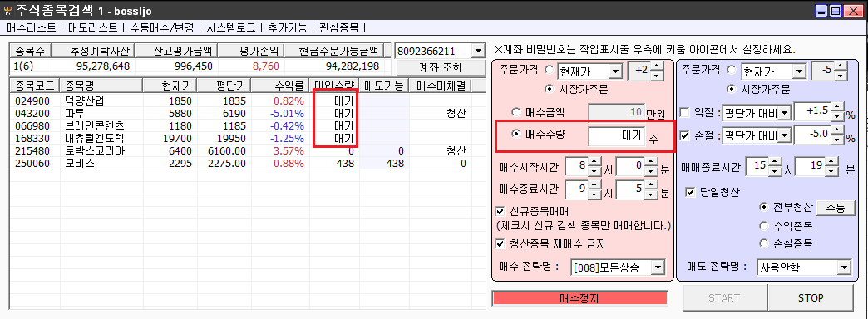Image resolution: width=868 pixels, height=319 pixels.
Task: Sort by the 수익률 column header
Action: pos(280,85)
